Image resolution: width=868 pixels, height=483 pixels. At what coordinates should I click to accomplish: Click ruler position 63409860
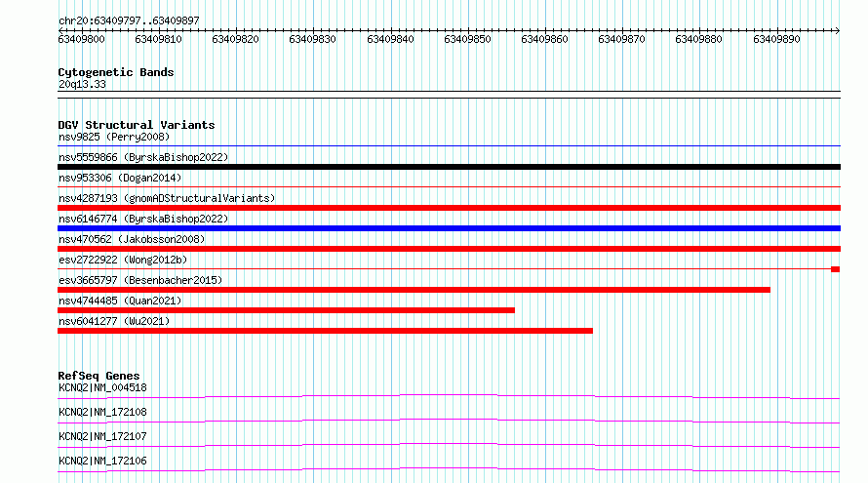(x=544, y=39)
